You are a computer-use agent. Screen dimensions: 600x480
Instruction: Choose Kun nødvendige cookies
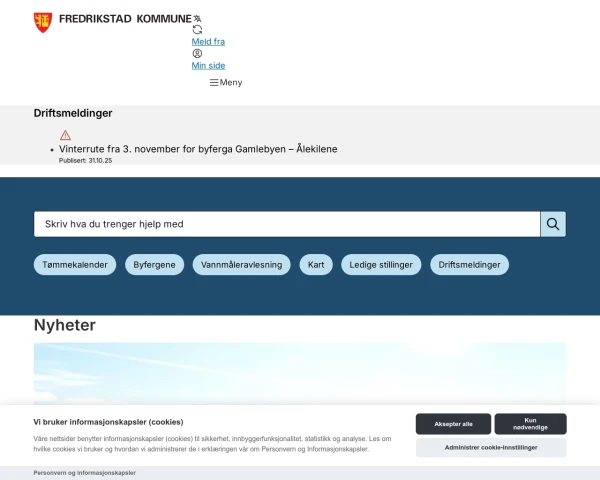[x=530, y=424]
